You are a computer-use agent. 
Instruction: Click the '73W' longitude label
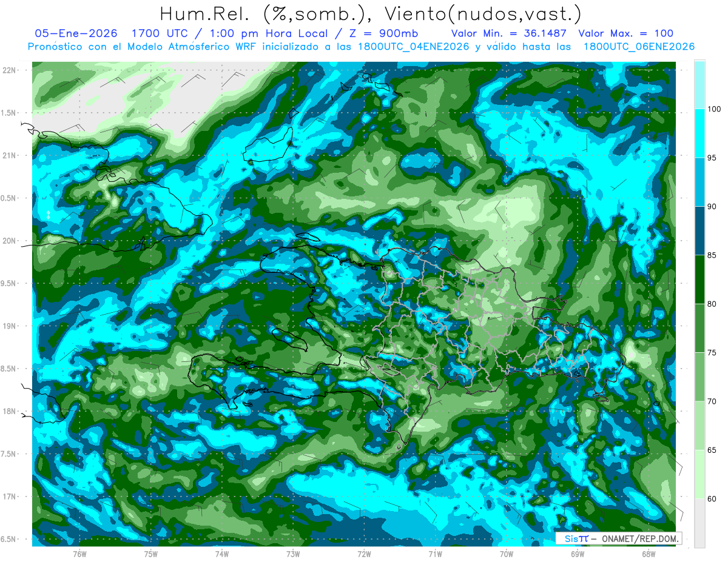click(x=293, y=554)
